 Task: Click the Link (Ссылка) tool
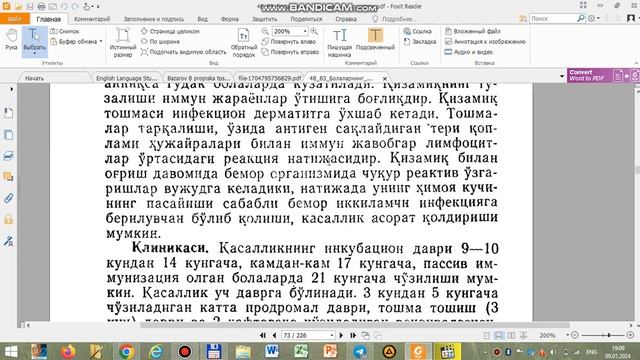pos(418,31)
